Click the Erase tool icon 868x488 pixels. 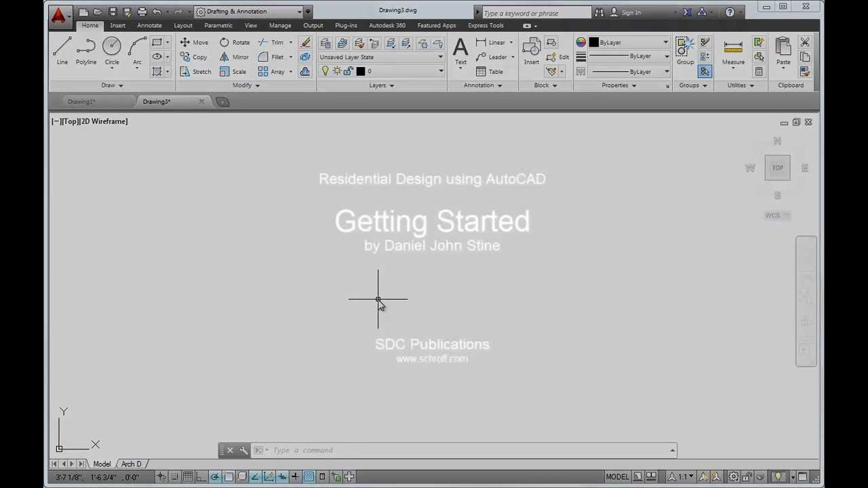[x=306, y=42]
